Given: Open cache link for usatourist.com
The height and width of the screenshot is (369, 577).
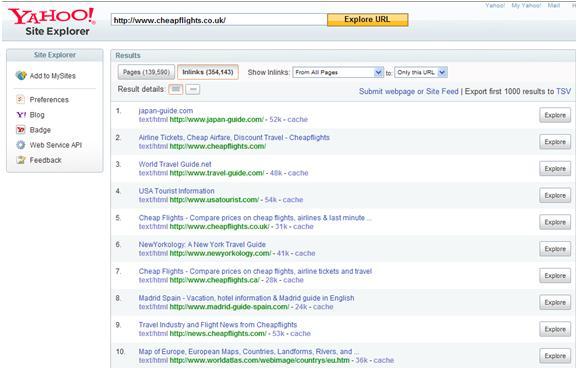Looking at the screenshot, I should [293, 200].
